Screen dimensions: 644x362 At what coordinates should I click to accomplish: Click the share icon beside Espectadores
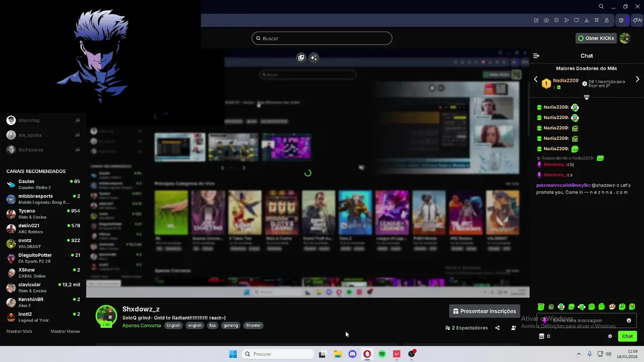(498, 328)
